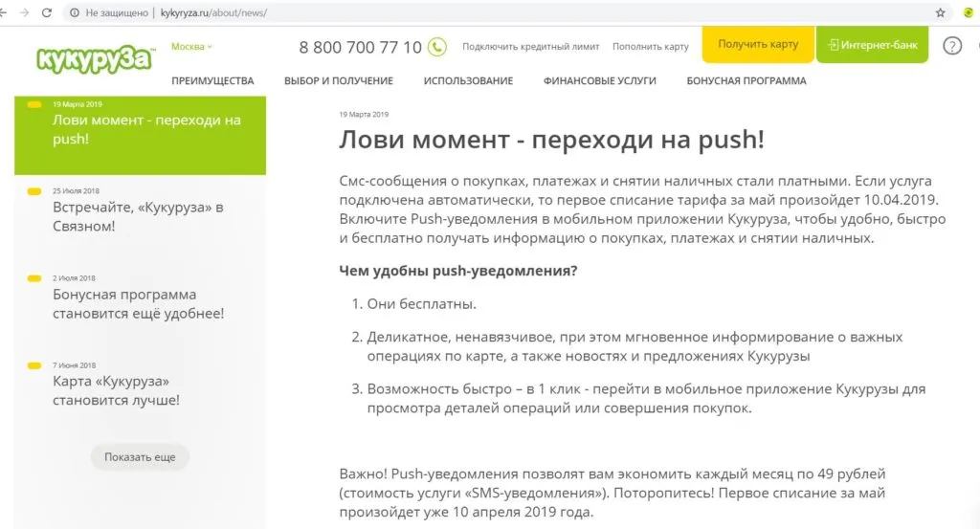The height and width of the screenshot is (529, 980).
Task: Click the sidebar date 2 Июля 2018
Action: 74,278
